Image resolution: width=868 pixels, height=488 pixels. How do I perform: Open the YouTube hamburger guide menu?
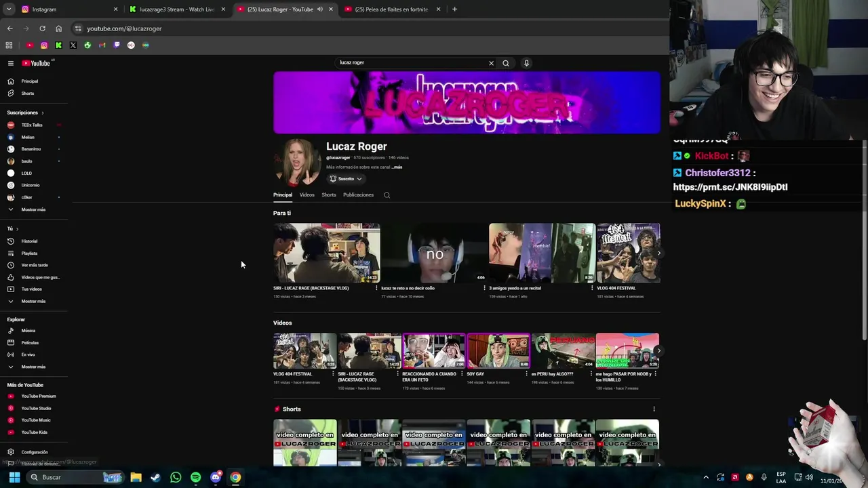coord(11,63)
